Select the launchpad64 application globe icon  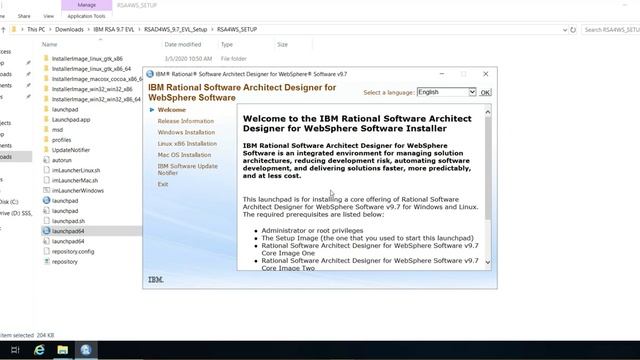(x=46, y=231)
